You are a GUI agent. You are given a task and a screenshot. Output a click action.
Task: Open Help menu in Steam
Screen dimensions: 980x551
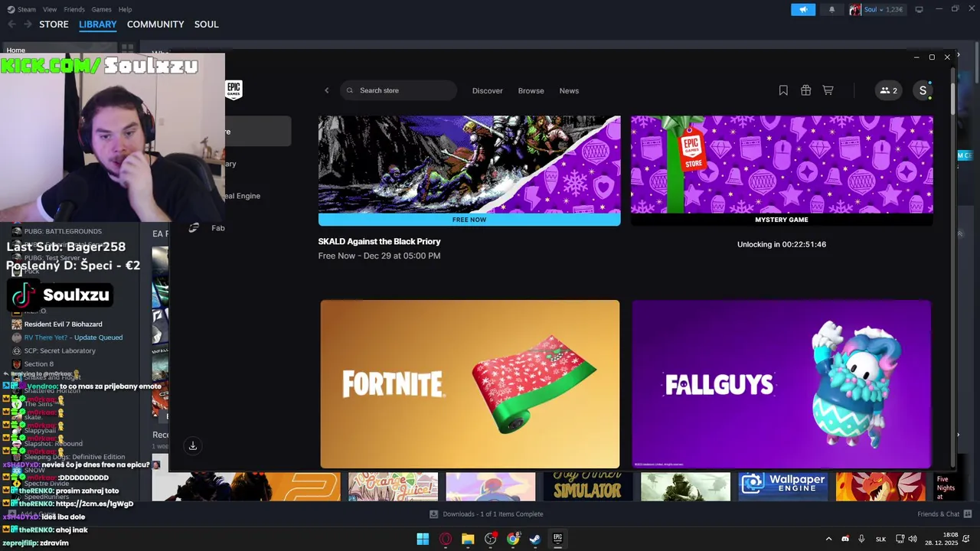coord(125,9)
